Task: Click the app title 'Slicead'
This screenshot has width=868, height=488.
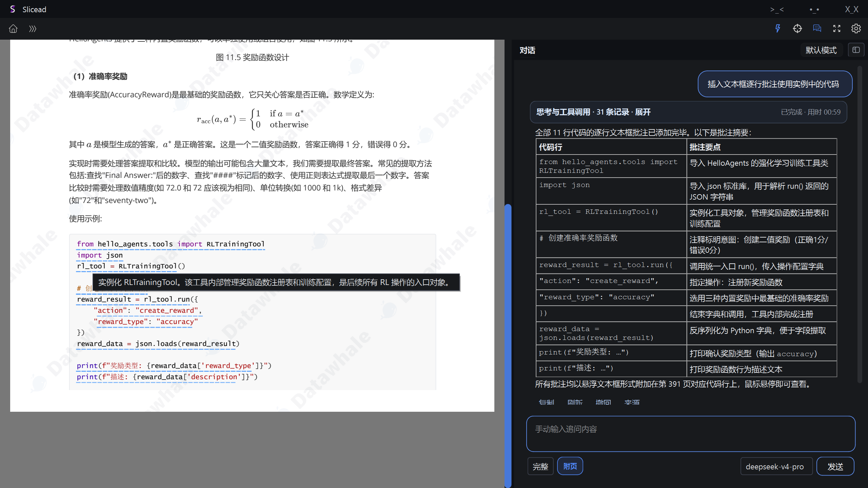Action: 34,9
